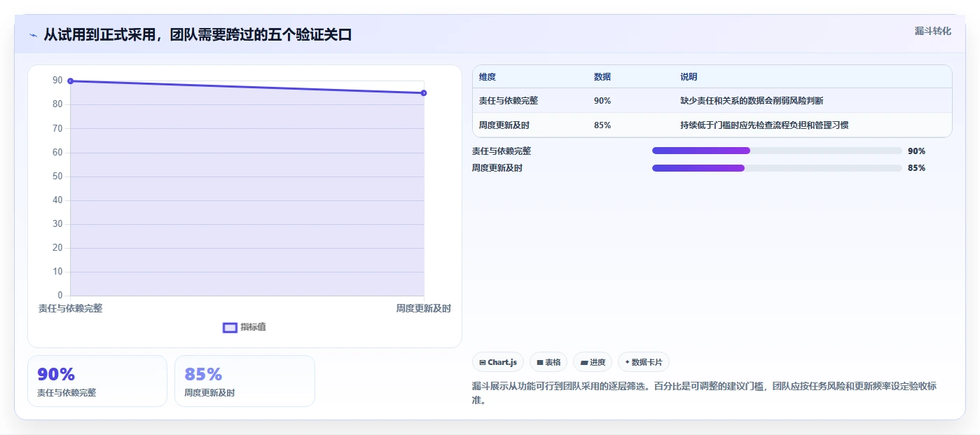Image resolution: width=980 pixels, height=435 pixels.
Task: Click the 50 y-axis tick label
Action: coord(57,176)
